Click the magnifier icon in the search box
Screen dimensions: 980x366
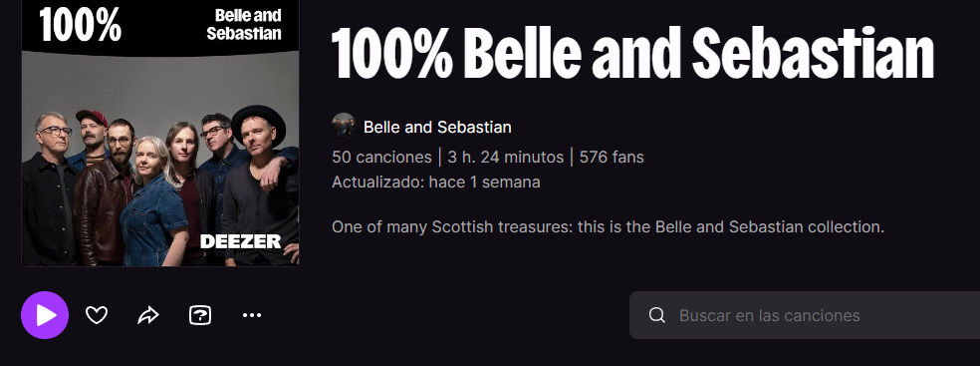click(657, 315)
